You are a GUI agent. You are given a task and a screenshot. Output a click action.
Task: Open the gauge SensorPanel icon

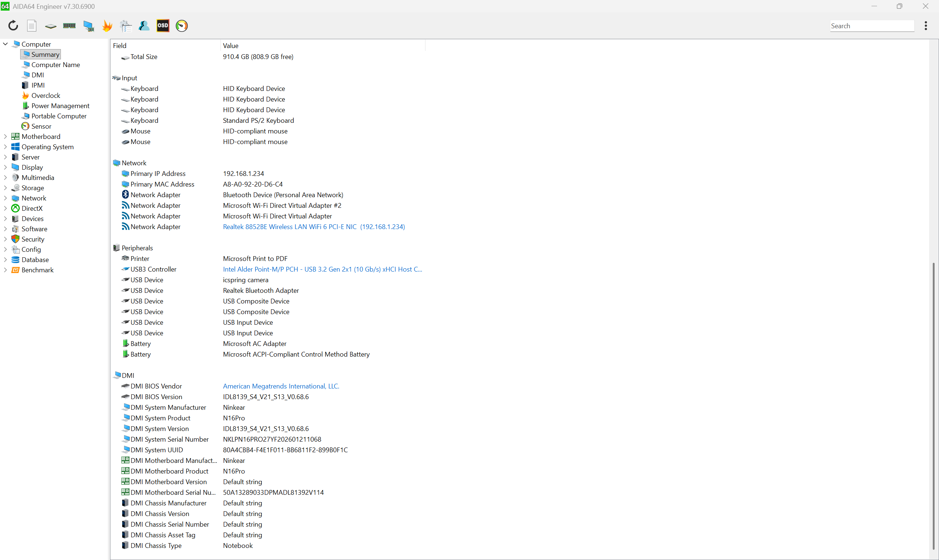[x=182, y=26]
